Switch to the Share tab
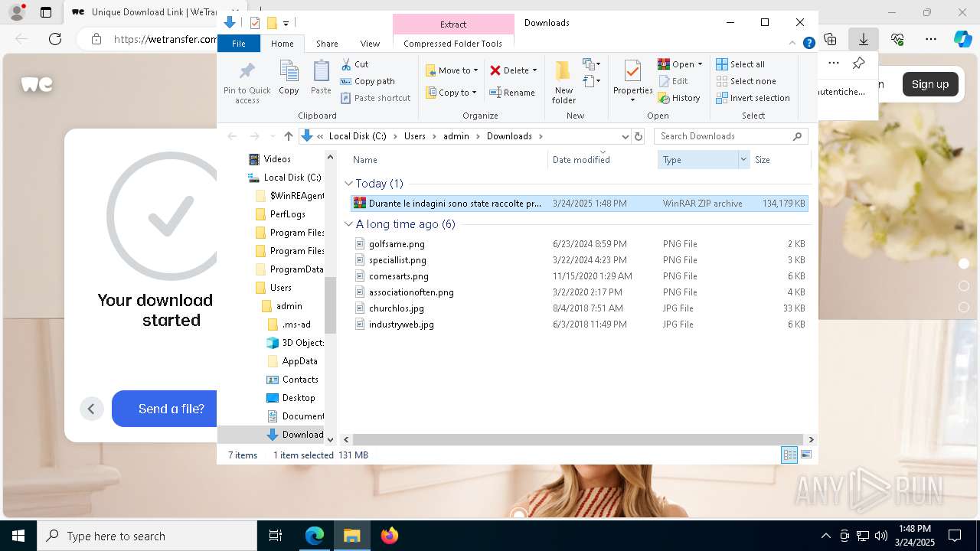The image size is (980, 551). click(x=327, y=44)
